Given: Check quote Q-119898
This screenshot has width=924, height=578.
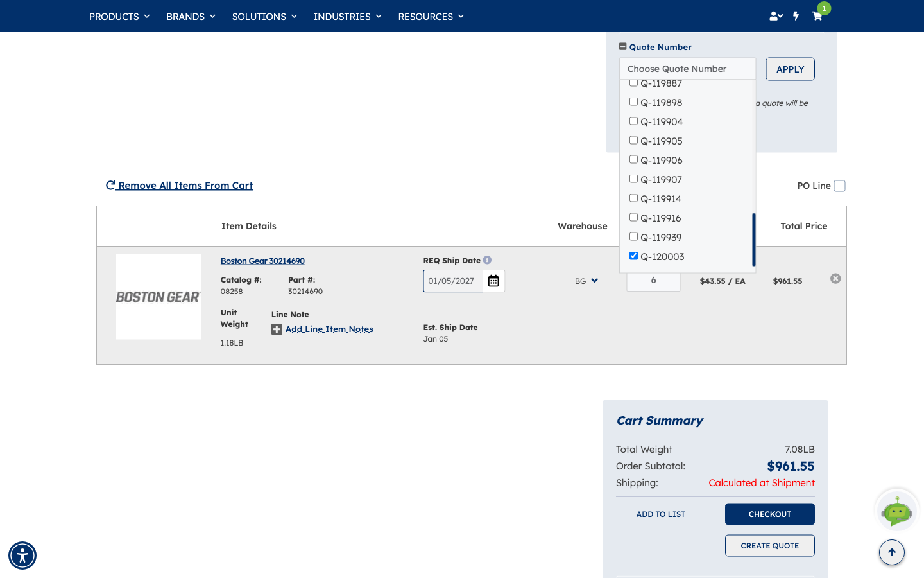Looking at the screenshot, I should click(633, 101).
